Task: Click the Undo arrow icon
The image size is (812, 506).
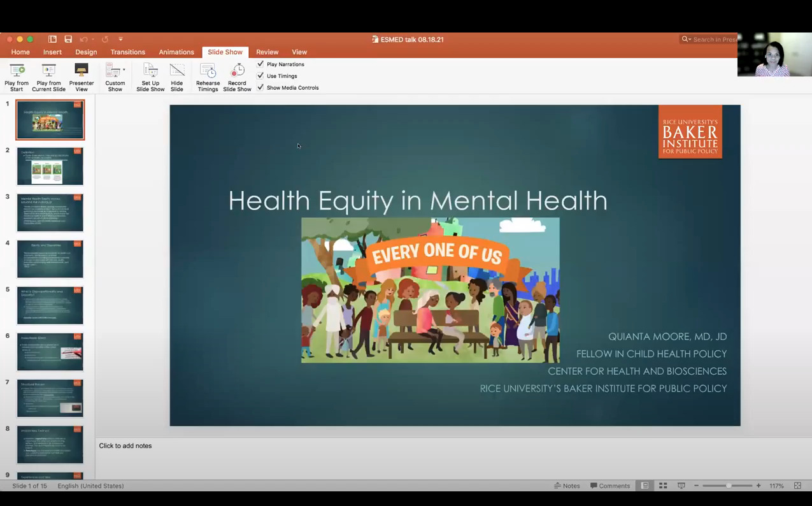Action: click(x=83, y=40)
